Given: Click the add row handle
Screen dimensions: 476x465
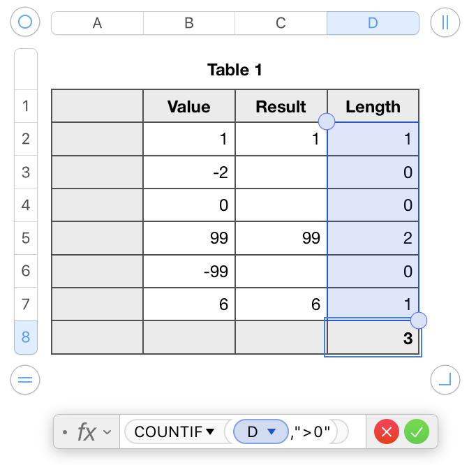Looking at the screenshot, I should (x=25, y=380).
